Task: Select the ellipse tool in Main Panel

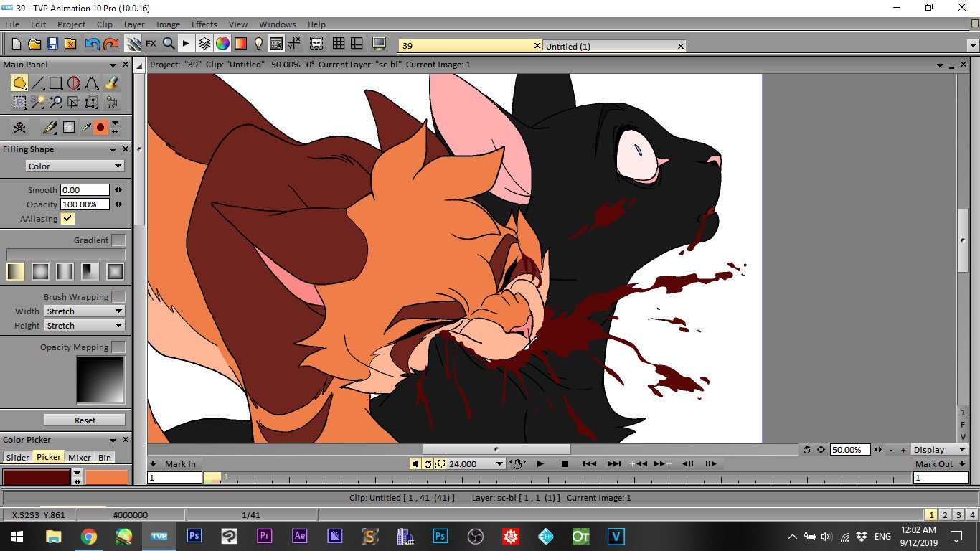Action: [74, 83]
